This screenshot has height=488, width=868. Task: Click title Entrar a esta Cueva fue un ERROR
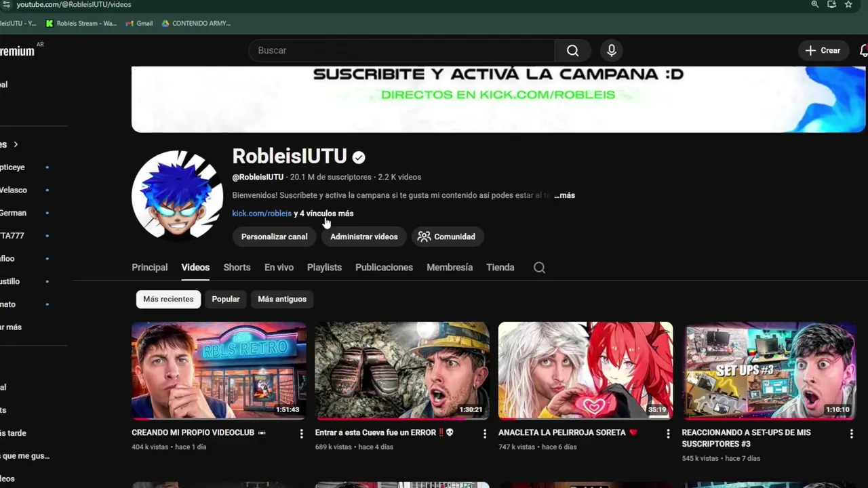(384, 432)
